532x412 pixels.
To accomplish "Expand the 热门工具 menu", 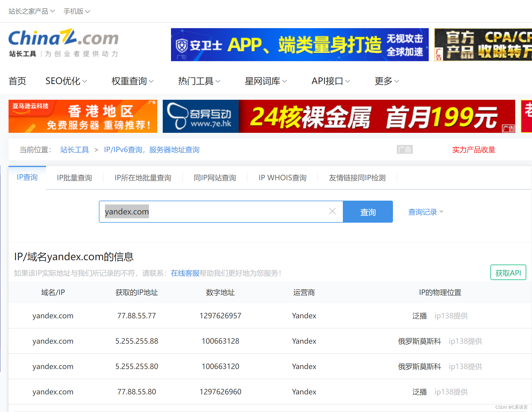I will click(x=199, y=81).
